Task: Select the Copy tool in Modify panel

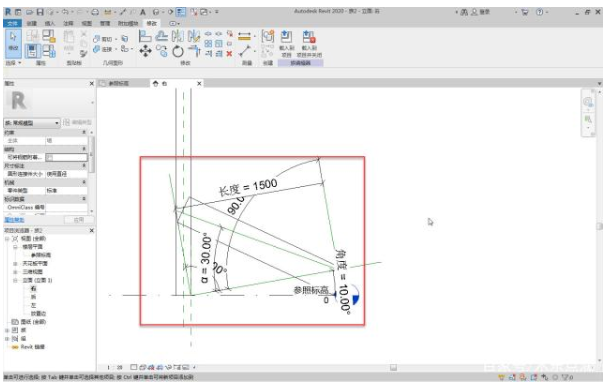Action: click(161, 51)
